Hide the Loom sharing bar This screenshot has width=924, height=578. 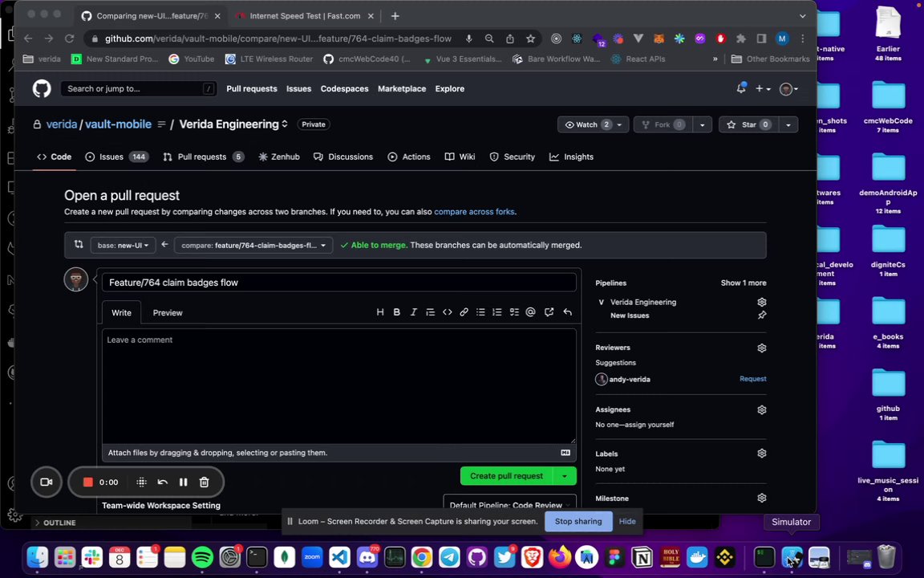click(x=627, y=521)
